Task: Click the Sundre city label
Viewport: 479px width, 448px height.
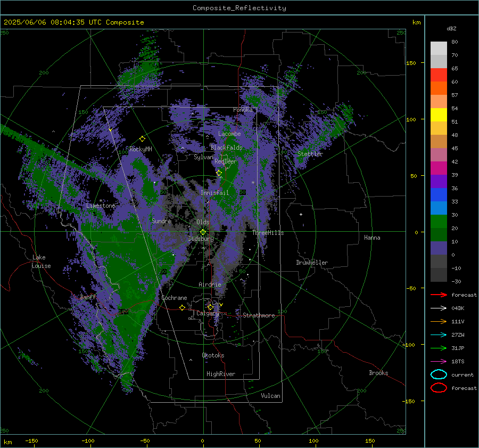Action: coord(161,221)
